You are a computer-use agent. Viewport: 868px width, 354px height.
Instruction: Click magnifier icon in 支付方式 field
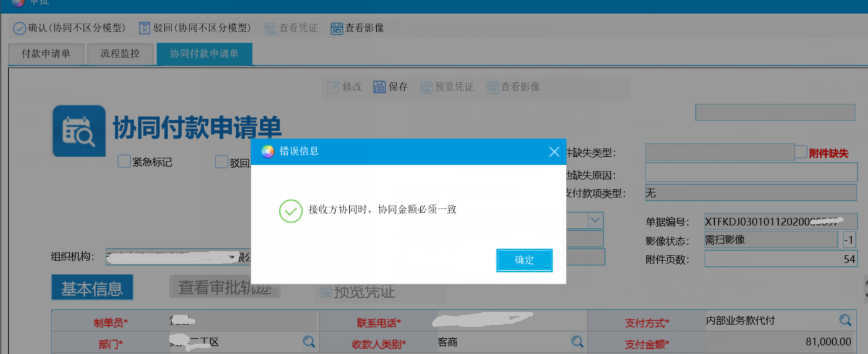845,320
